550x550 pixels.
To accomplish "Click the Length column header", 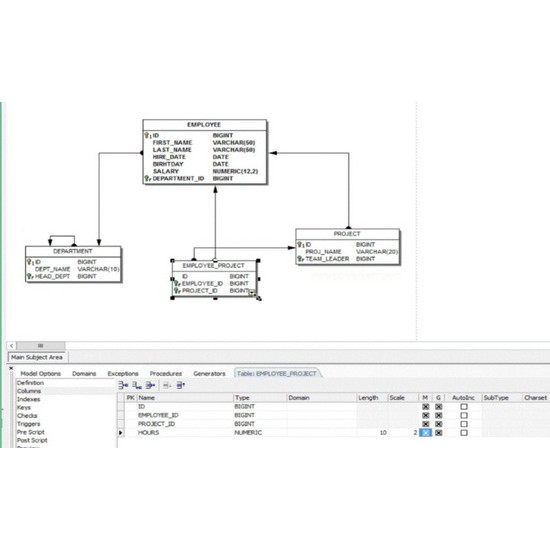I will (372, 398).
